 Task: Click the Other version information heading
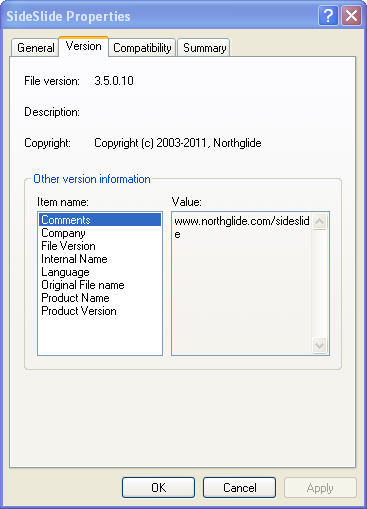click(x=92, y=179)
